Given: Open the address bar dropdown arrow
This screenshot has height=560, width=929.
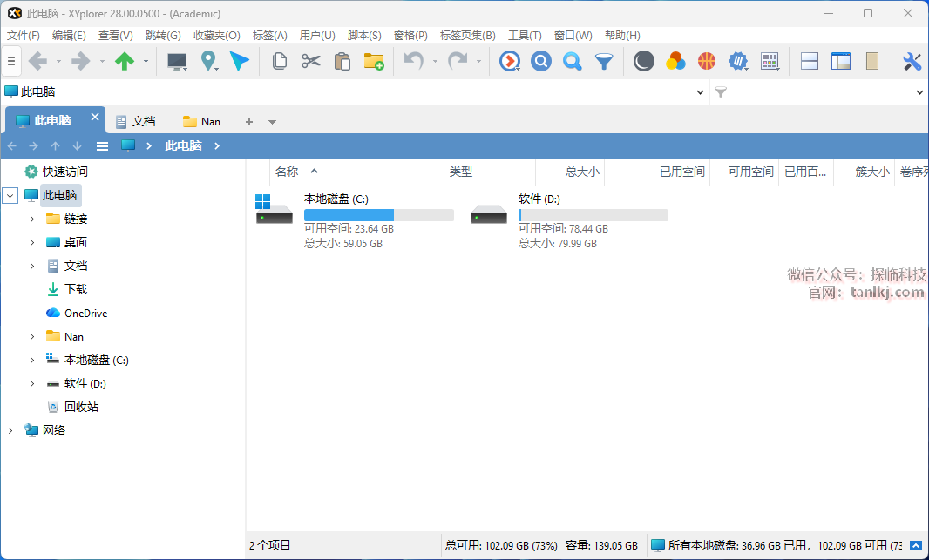Looking at the screenshot, I should 701,92.
